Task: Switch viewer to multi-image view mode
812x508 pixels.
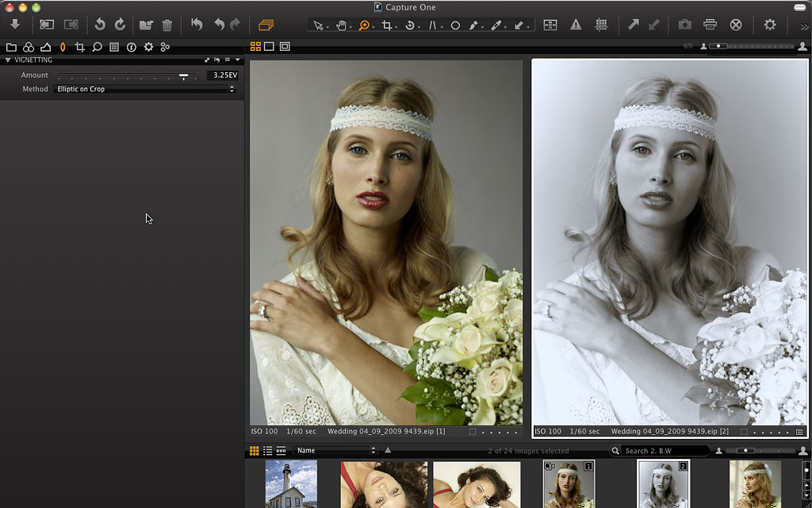Action: [255, 47]
